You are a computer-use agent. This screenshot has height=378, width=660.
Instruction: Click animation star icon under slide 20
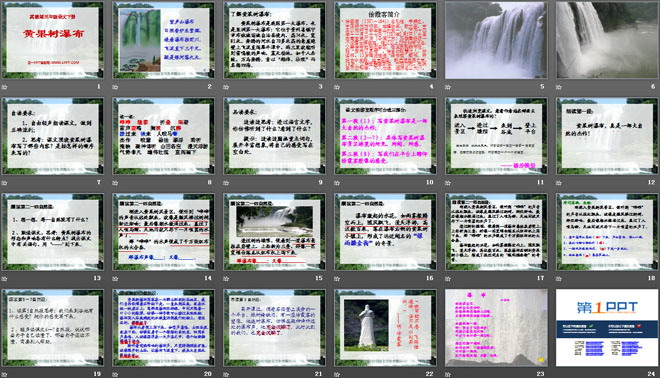(x=115, y=374)
